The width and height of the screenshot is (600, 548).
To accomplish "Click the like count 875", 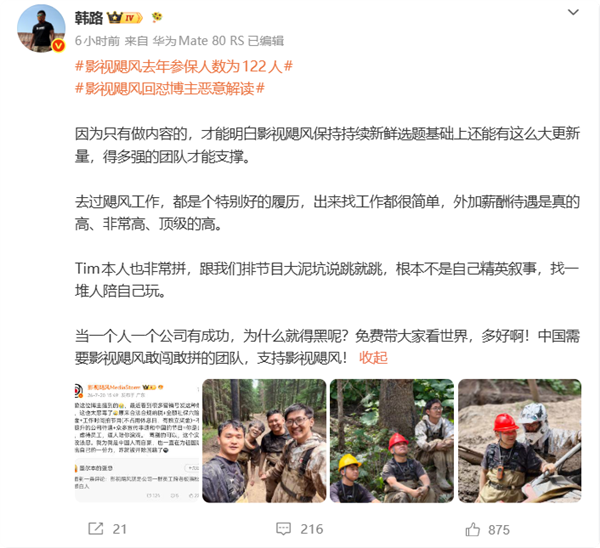I will 499,530.
